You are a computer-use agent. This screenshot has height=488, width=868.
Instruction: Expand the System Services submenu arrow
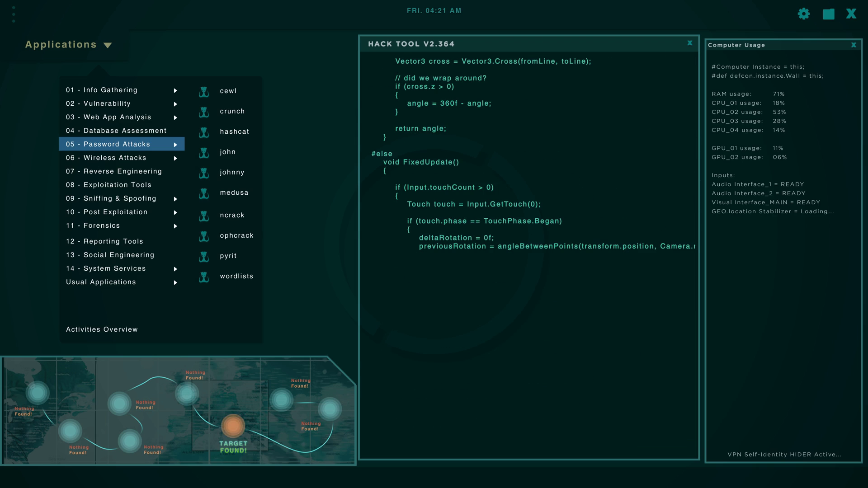point(175,269)
